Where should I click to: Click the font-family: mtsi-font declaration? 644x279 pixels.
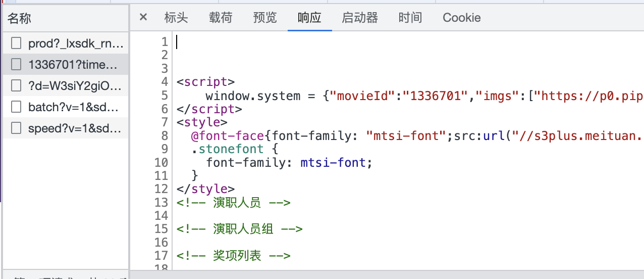[289, 163]
